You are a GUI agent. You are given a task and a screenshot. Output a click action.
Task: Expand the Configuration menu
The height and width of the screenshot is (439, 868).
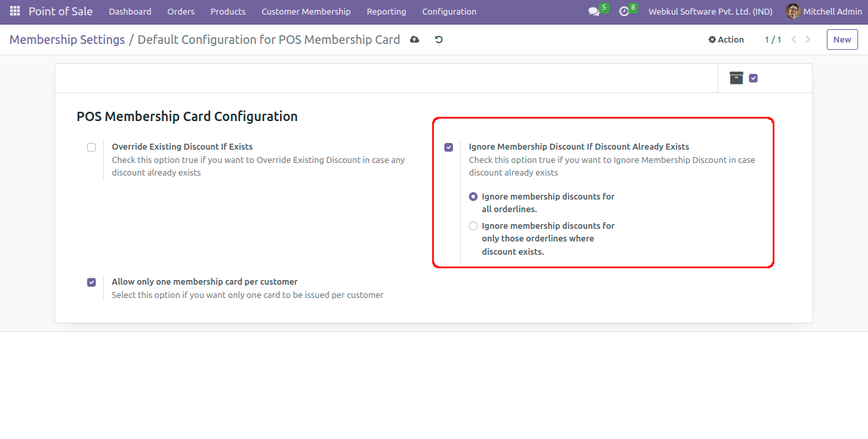coord(449,12)
